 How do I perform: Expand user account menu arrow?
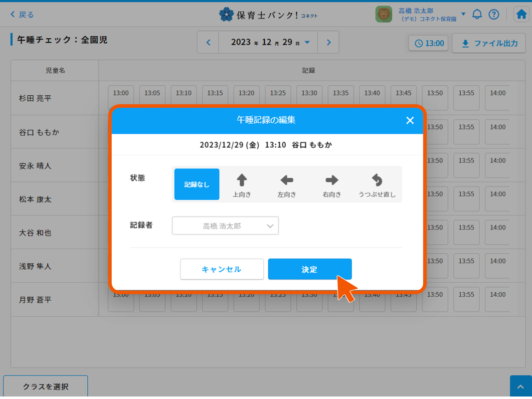pyautogui.click(x=463, y=14)
